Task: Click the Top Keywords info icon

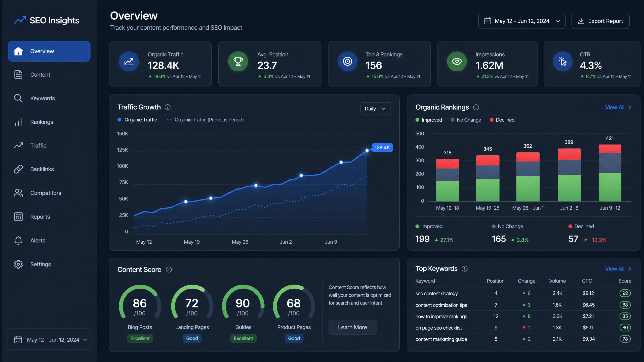Action: tap(464, 269)
